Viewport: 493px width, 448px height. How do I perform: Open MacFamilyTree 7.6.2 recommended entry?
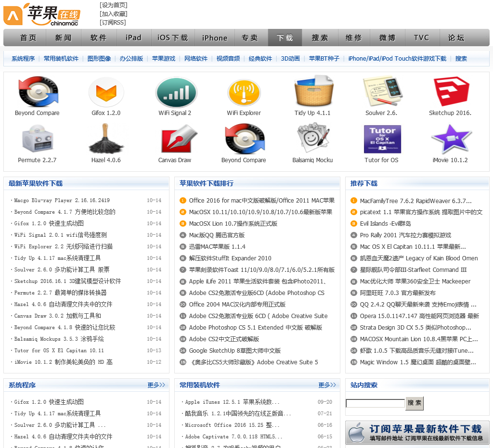415,201
